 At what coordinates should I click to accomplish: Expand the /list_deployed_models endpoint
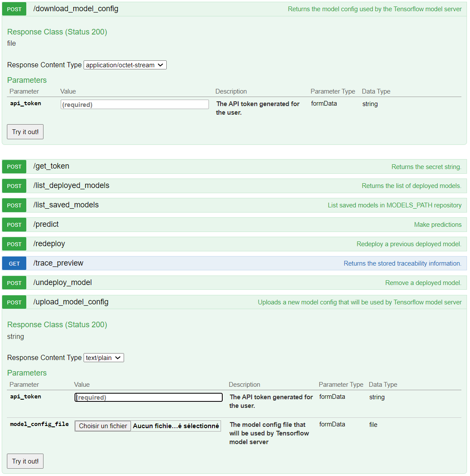[71, 185]
